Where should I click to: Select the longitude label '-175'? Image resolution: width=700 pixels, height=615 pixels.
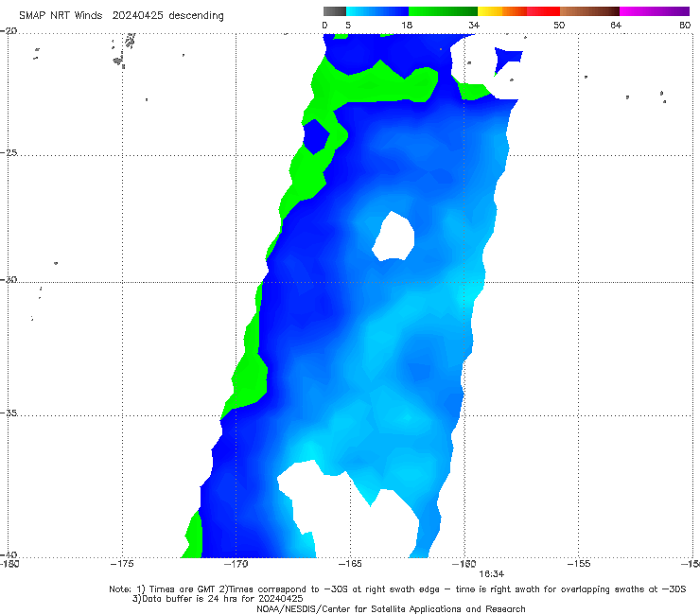[x=122, y=564]
